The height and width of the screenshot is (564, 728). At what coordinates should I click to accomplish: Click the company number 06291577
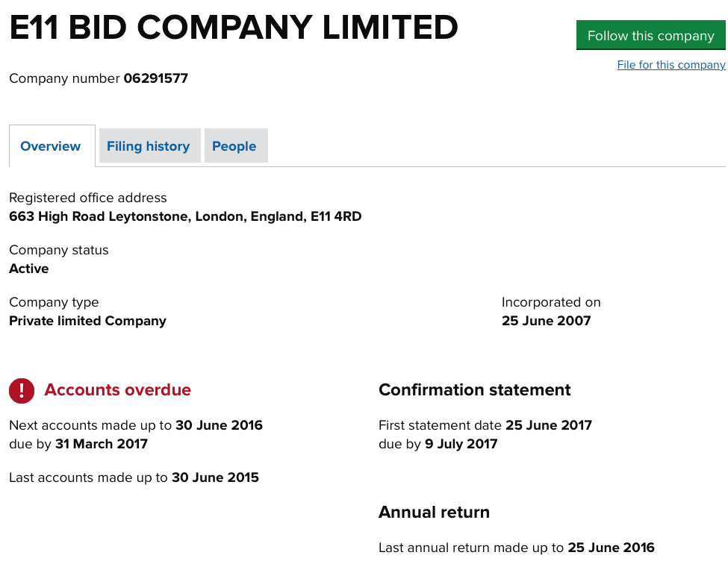click(x=155, y=78)
